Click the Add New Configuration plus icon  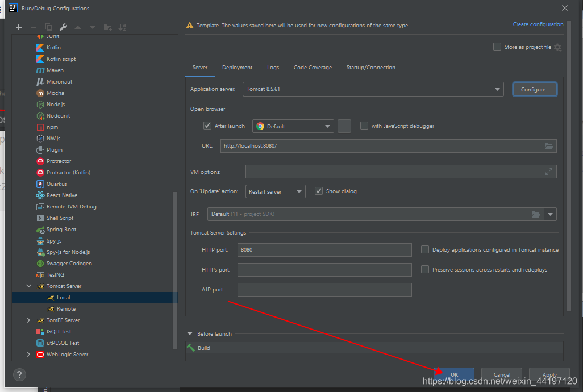(x=19, y=27)
